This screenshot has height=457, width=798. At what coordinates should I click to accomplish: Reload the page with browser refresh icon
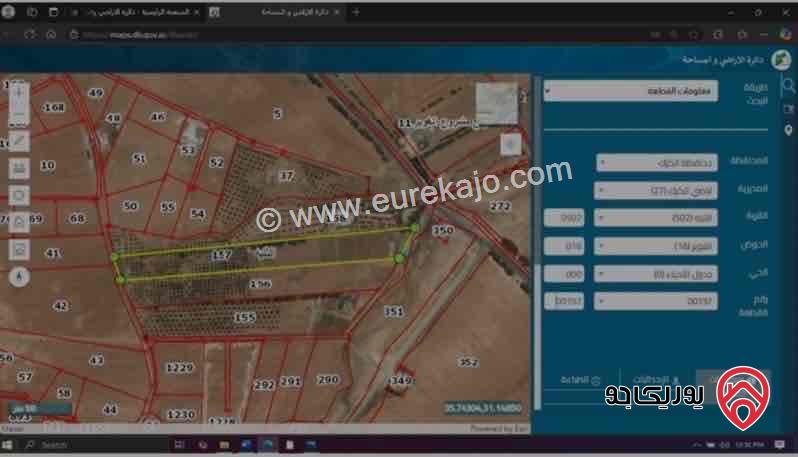pos(30,34)
